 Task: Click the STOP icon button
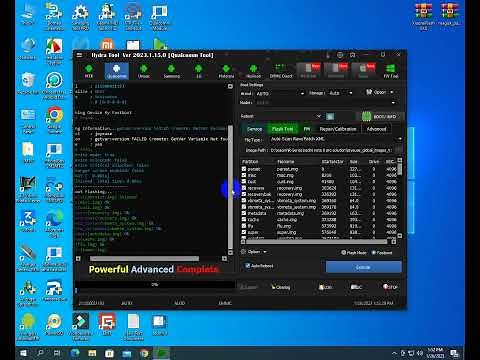pyautogui.click(x=390, y=287)
